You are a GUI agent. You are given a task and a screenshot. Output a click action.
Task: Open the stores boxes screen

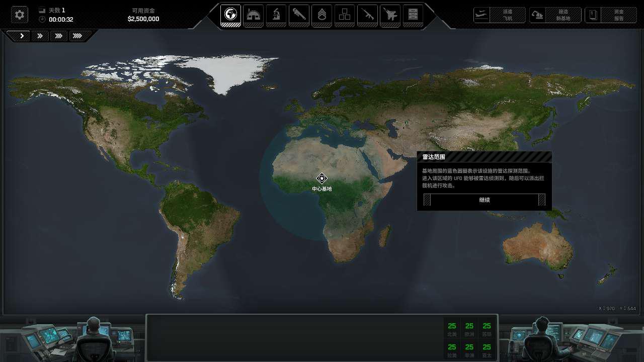(x=345, y=15)
